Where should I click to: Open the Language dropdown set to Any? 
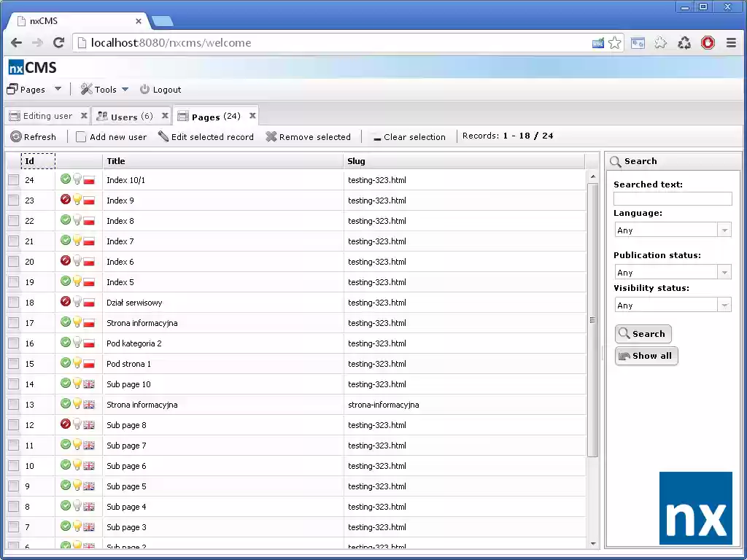pyautogui.click(x=724, y=230)
